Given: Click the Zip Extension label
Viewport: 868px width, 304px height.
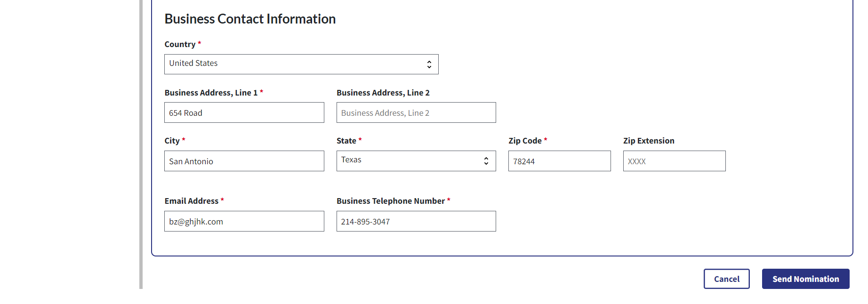Looking at the screenshot, I should tap(649, 141).
